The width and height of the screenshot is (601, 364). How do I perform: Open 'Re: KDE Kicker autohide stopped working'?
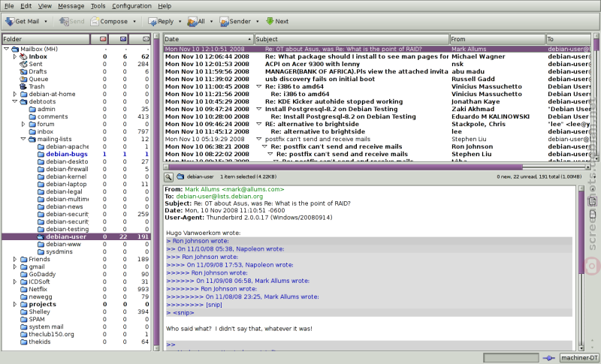pos(377,101)
